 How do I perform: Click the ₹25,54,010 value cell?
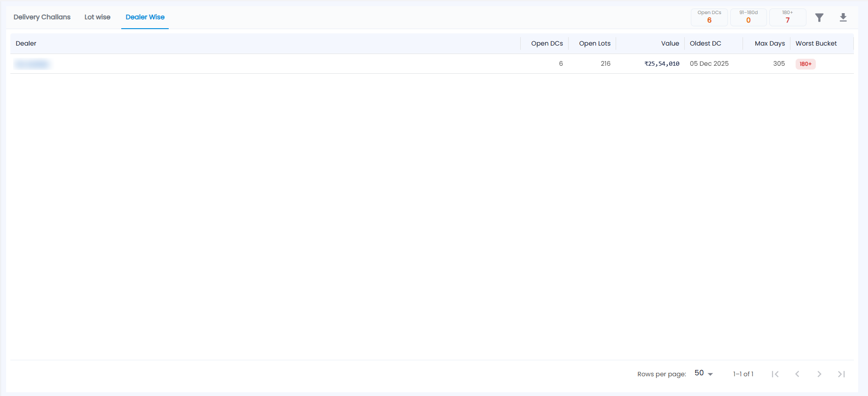coord(662,64)
